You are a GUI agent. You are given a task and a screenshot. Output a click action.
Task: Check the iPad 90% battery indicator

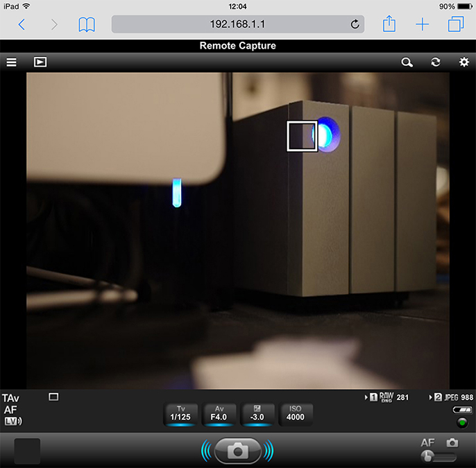pyautogui.click(x=456, y=6)
